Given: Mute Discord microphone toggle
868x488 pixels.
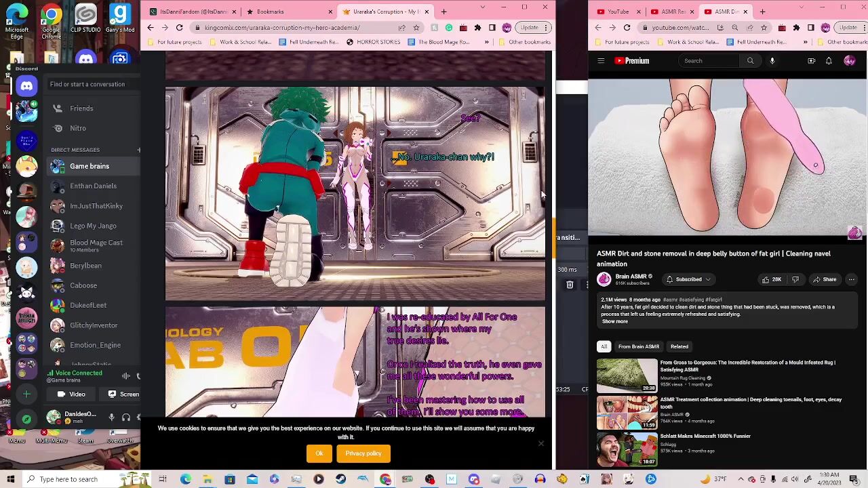Looking at the screenshot, I should pyautogui.click(x=112, y=418).
